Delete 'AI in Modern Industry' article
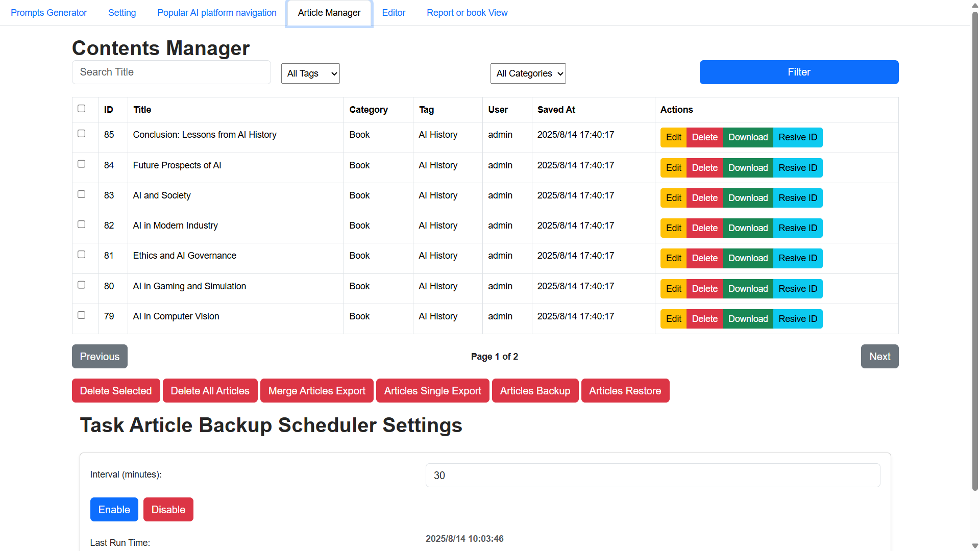 pyautogui.click(x=704, y=228)
